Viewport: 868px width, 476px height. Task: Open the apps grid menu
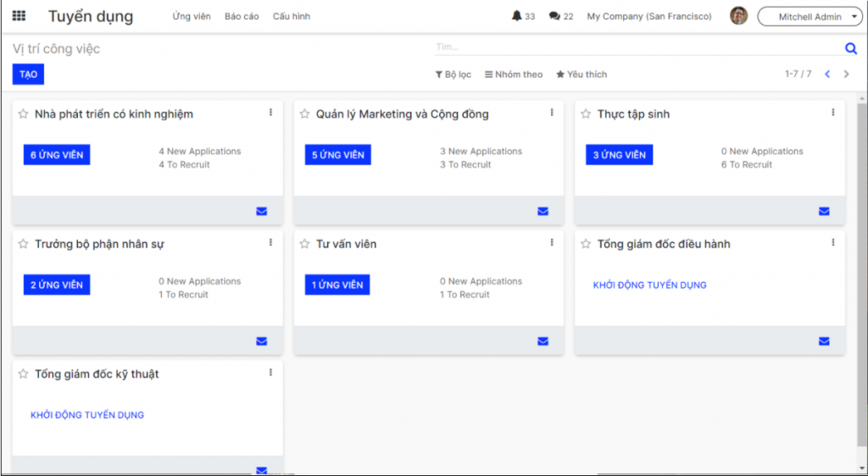pos(19,16)
